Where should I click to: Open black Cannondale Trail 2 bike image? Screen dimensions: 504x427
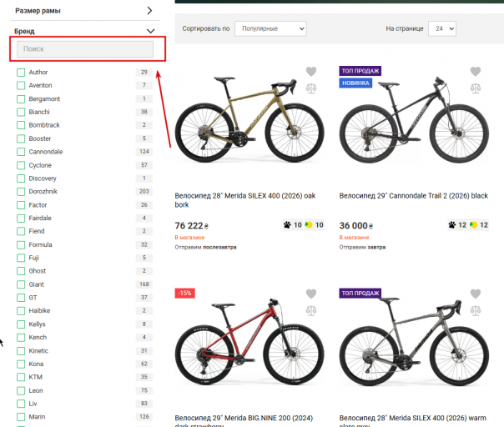(x=414, y=120)
